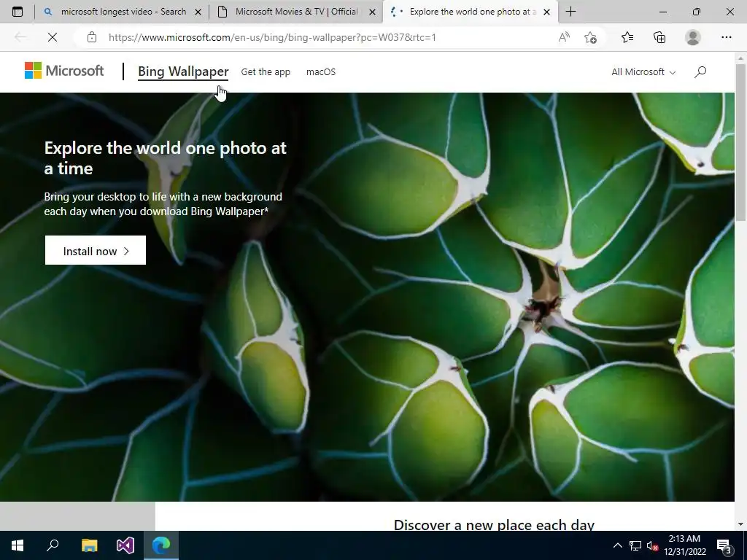Image resolution: width=747 pixels, height=560 pixels.
Task: Open the Bing Wallpaper heading link
Action: (x=183, y=71)
